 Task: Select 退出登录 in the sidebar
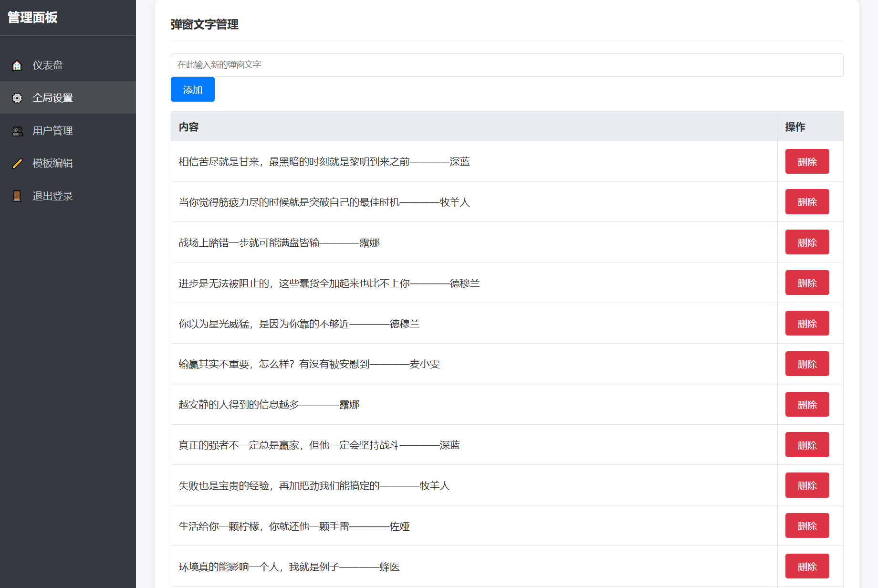click(52, 196)
